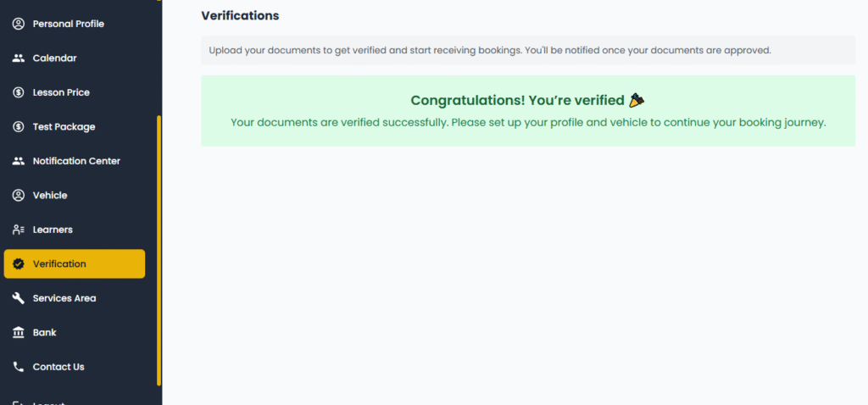Select Test Package in sidebar
Viewport: 868px width, 405px height.
[x=64, y=127]
